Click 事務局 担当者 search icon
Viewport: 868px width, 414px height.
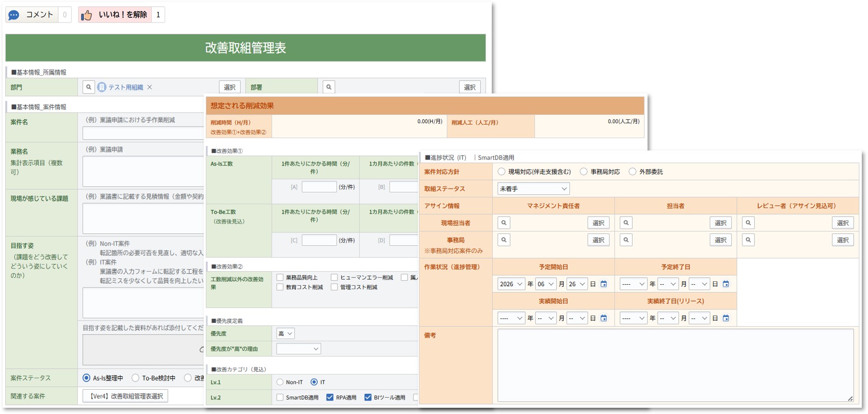coord(626,240)
